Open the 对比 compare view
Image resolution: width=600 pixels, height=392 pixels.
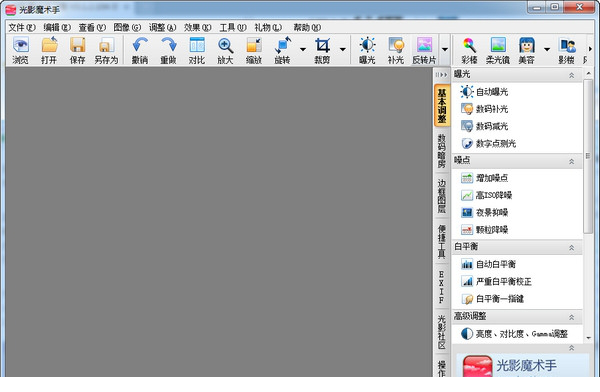pyautogui.click(x=197, y=50)
